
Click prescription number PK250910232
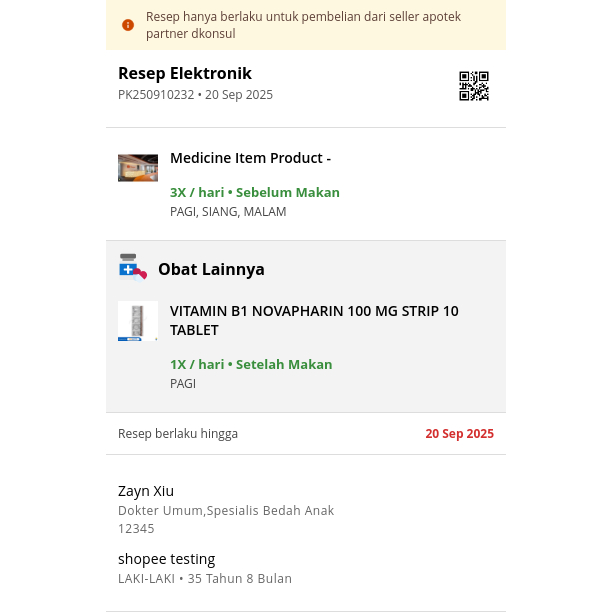pyautogui.click(x=156, y=95)
